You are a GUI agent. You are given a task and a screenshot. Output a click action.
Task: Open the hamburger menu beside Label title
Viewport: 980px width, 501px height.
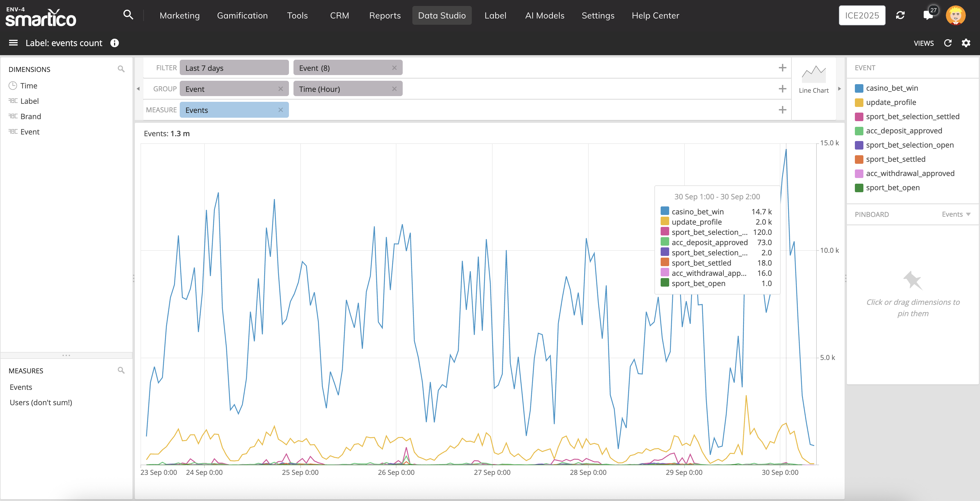coord(13,43)
